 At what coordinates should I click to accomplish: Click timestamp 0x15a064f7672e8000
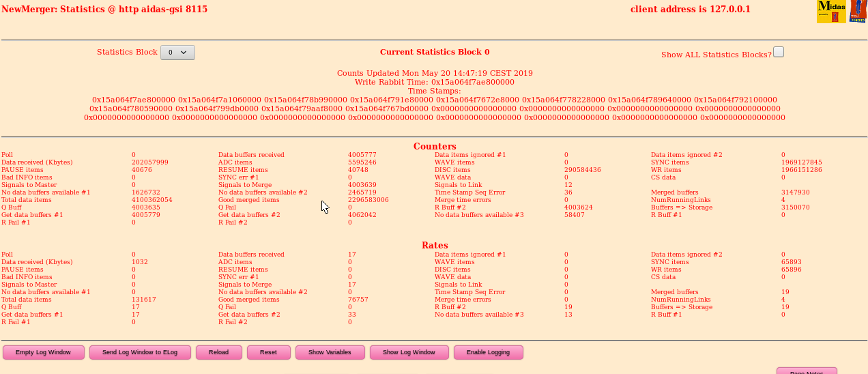[x=478, y=100]
